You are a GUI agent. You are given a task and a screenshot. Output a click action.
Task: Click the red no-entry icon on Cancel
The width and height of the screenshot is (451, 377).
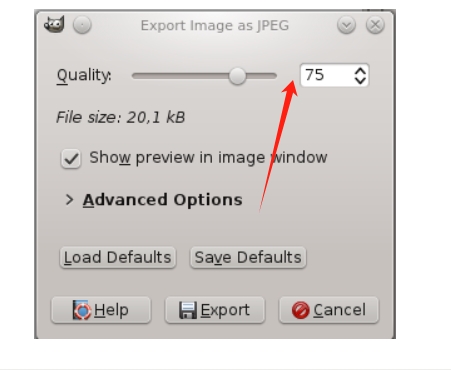301,310
